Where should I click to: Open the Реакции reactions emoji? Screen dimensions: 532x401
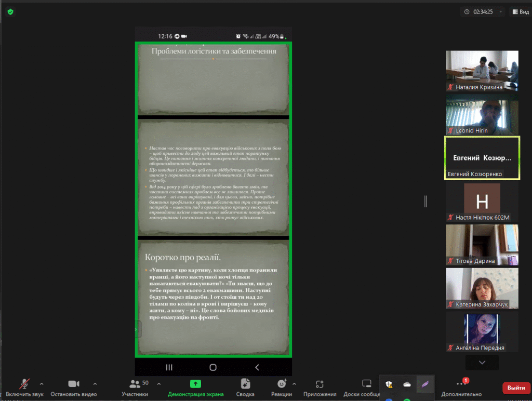(x=282, y=384)
